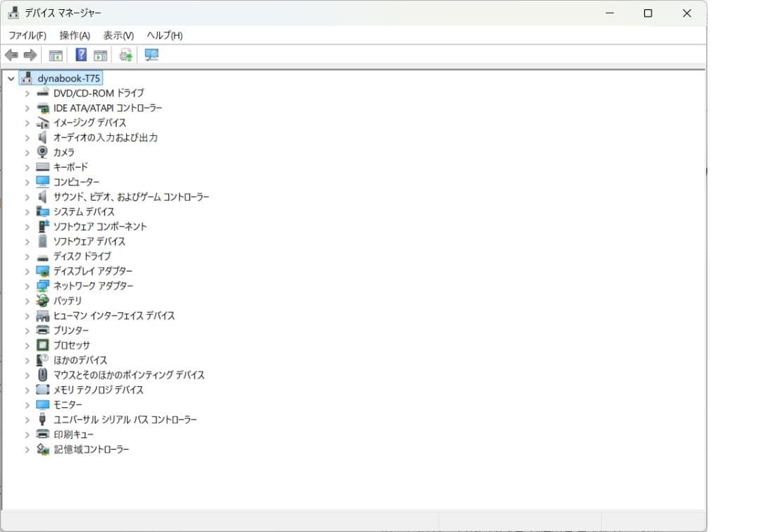This screenshot has width=761, height=532.
Task: Select the カメラ camera device icon
Action: 42,152
